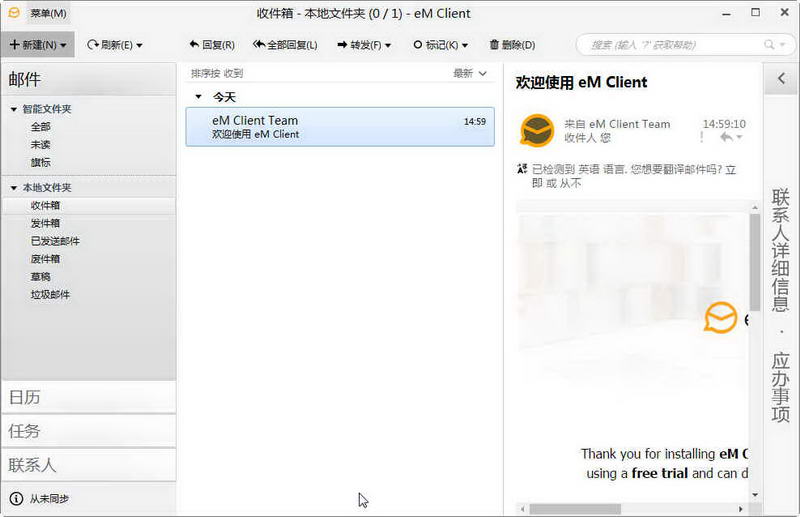Image resolution: width=800 pixels, height=517 pixels.
Task: Click the 邮件 mail section header
Action: [x=89, y=79]
